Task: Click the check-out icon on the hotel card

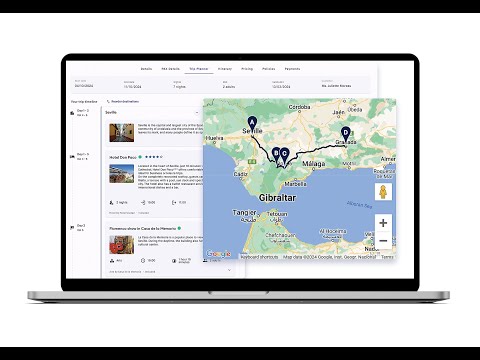Action: [174, 202]
